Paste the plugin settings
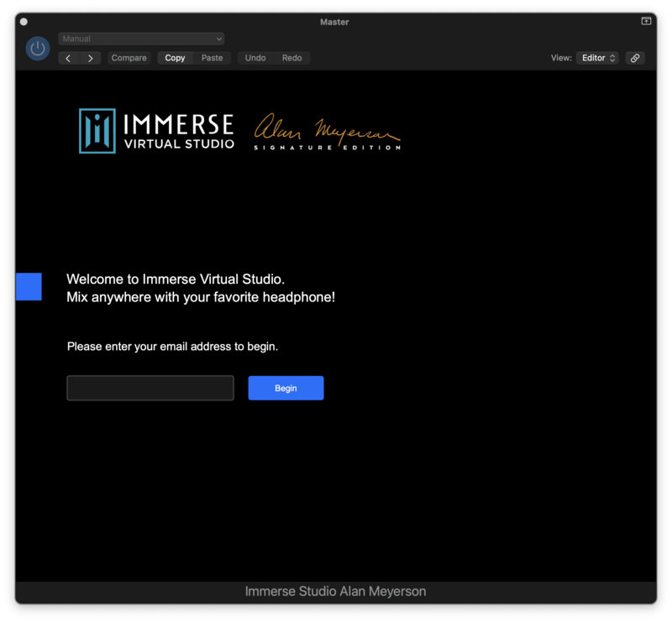This screenshot has width=672, height=622. [x=213, y=58]
